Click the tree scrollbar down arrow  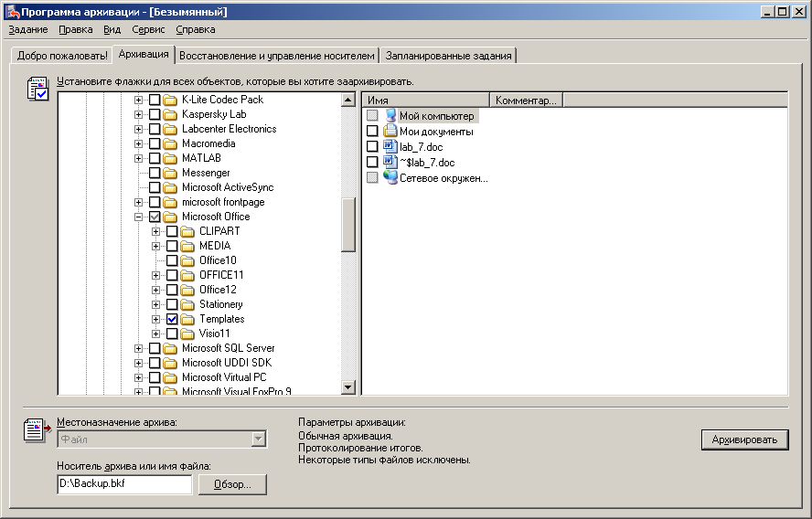pos(348,387)
